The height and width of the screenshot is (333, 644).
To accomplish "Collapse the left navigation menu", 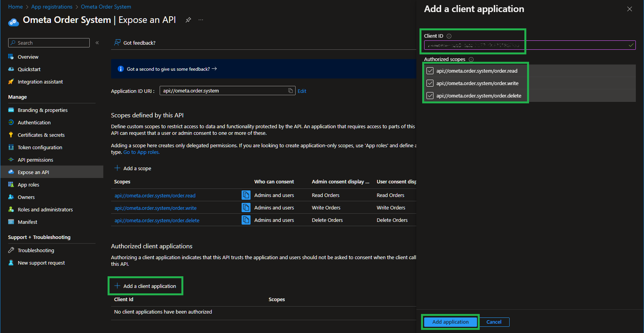I will 97,43.
